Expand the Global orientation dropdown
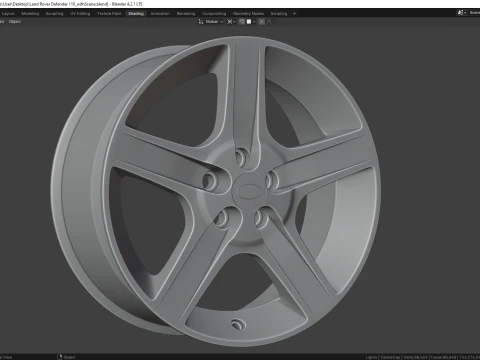This screenshot has width=480, height=360. [214, 22]
